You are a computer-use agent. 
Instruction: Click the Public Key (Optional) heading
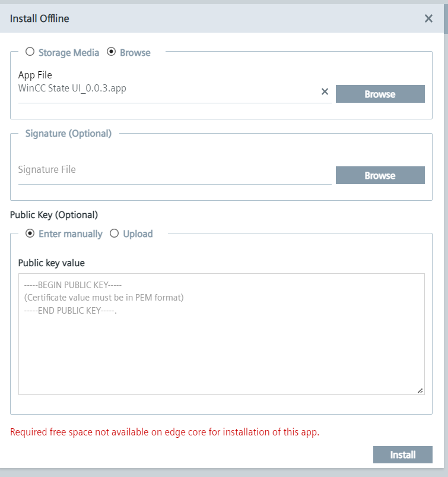coord(54,214)
